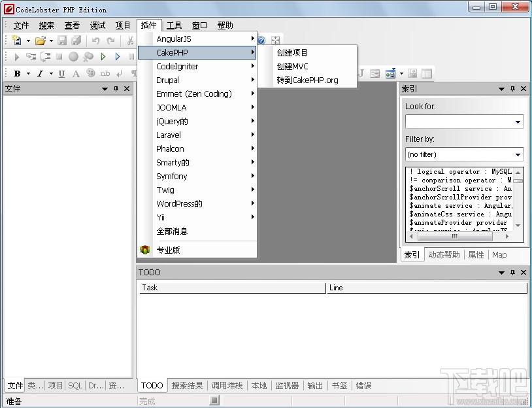Click the Task column header
This screenshot has height=408, width=532.
[x=233, y=288]
